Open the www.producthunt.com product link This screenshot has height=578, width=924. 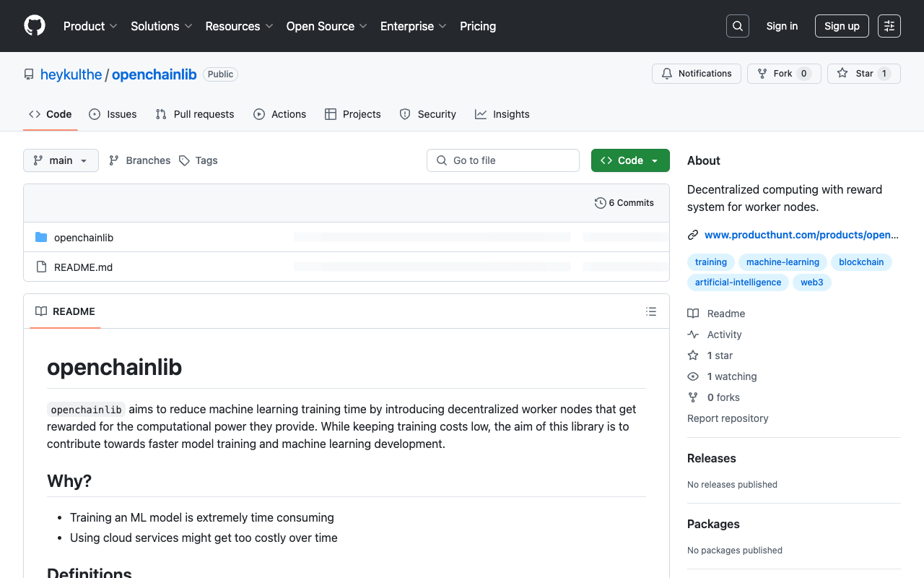[801, 235]
